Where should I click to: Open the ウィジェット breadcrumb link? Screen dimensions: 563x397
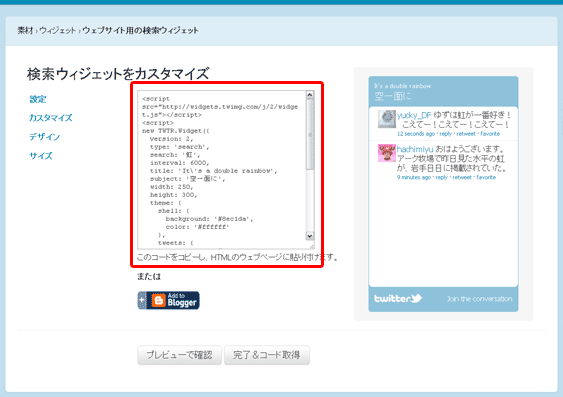[58, 31]
